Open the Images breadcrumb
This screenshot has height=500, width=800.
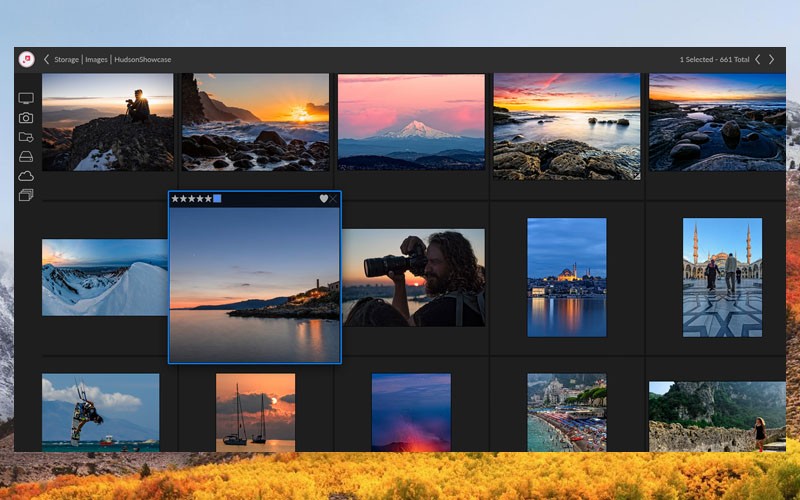(96, 60)
